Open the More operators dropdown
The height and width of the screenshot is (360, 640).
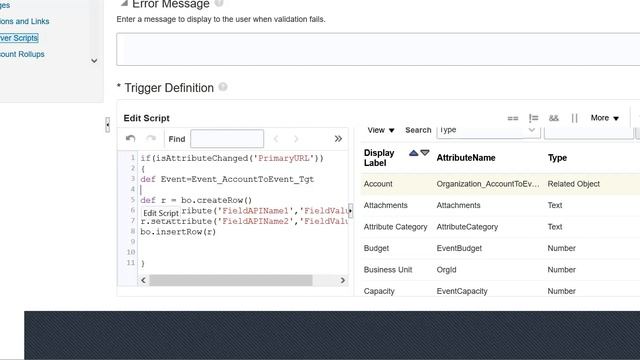coord(604,118)
